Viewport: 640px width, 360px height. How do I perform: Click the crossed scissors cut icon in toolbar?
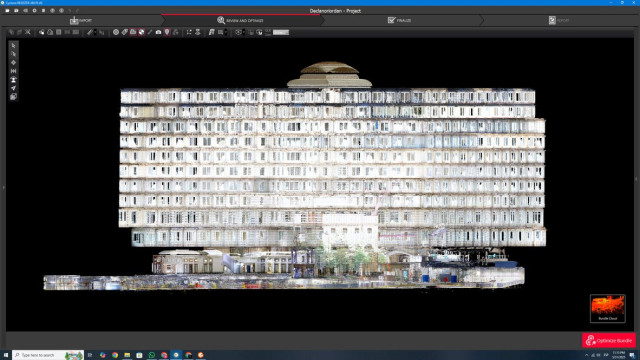click(x=28, y=32)
